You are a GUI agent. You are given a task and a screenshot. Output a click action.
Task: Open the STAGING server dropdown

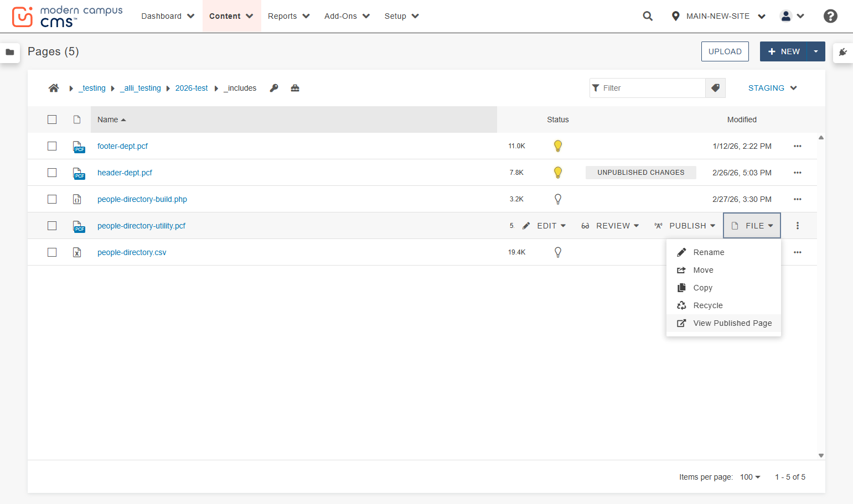pos(772,88)
